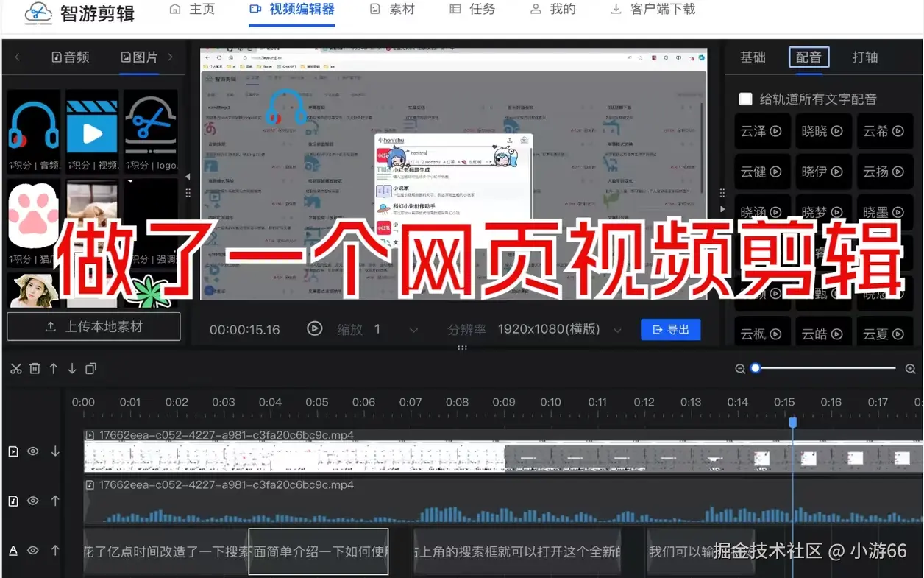Click the copy duplicate icon in timeline toolbar
Screen dimensions: 924x578
[x=90, y=368]
